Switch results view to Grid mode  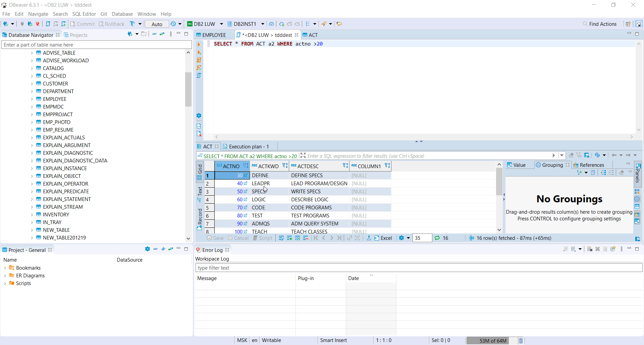click(x=200, y=172)
